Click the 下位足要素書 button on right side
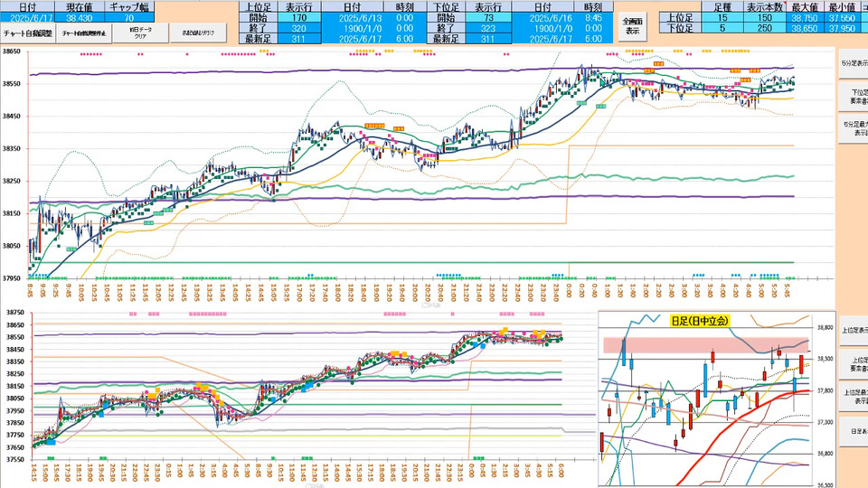Viewport: 868px width, 488px height. tap(853, 97)
